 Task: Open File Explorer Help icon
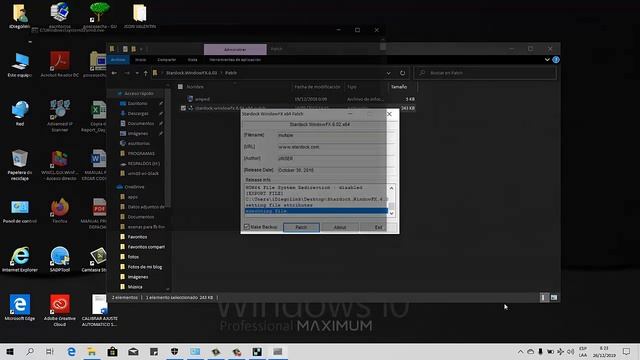pos(556,60)
